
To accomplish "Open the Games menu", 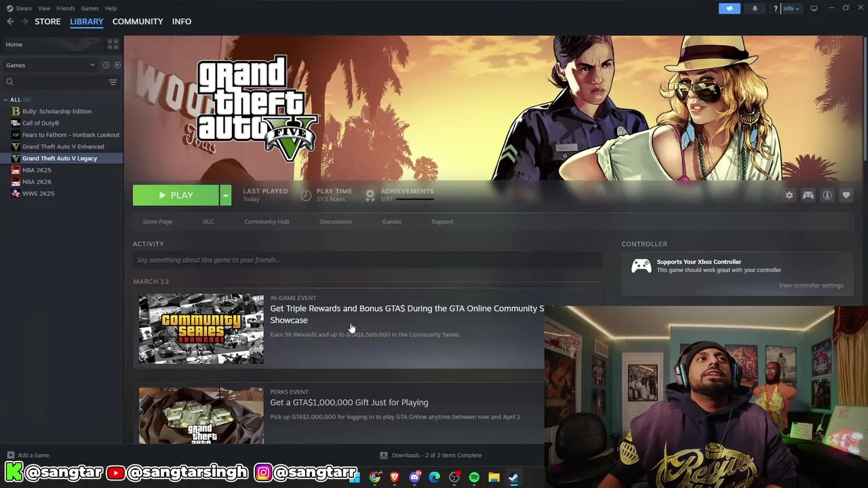I will pyautogui.click(x=90, y=8).
